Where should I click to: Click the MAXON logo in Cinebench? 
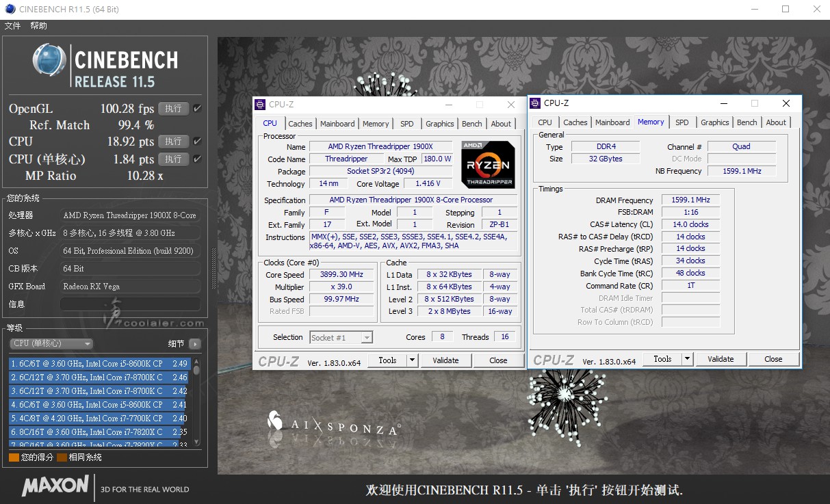(55, 486)
